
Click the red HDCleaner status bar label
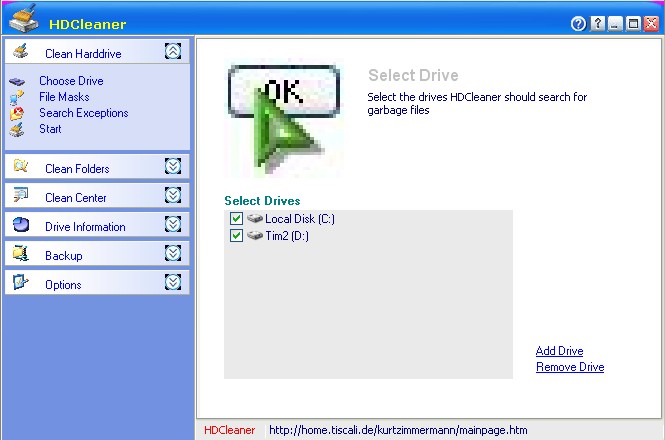point(229,430)
